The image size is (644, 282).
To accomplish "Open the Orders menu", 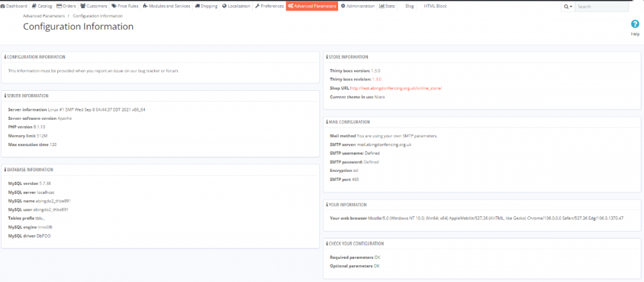I will (66, 6).
